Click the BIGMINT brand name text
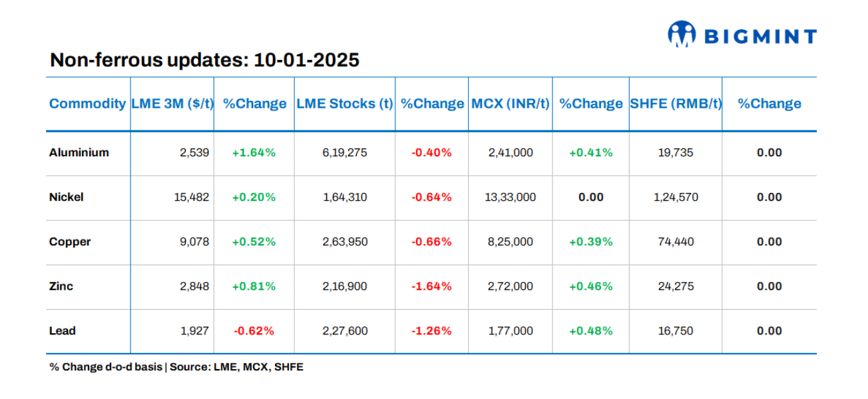868x399 pixels. 760,36
